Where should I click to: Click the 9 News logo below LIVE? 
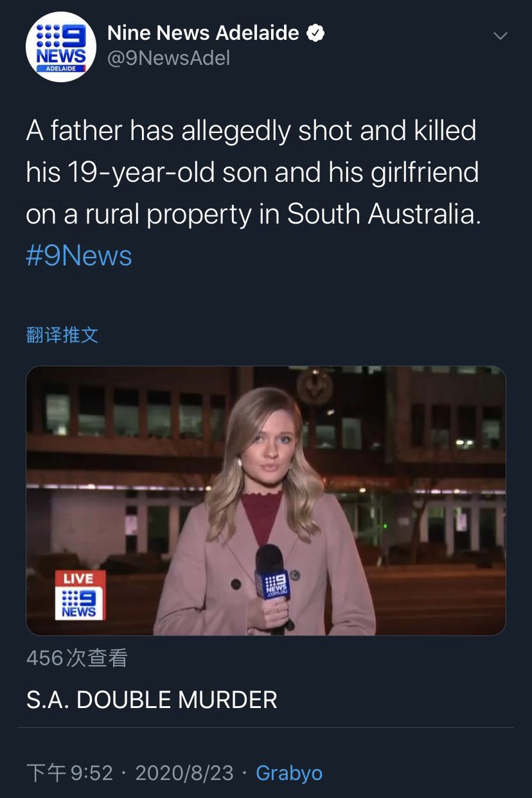(x=78, y=603)
